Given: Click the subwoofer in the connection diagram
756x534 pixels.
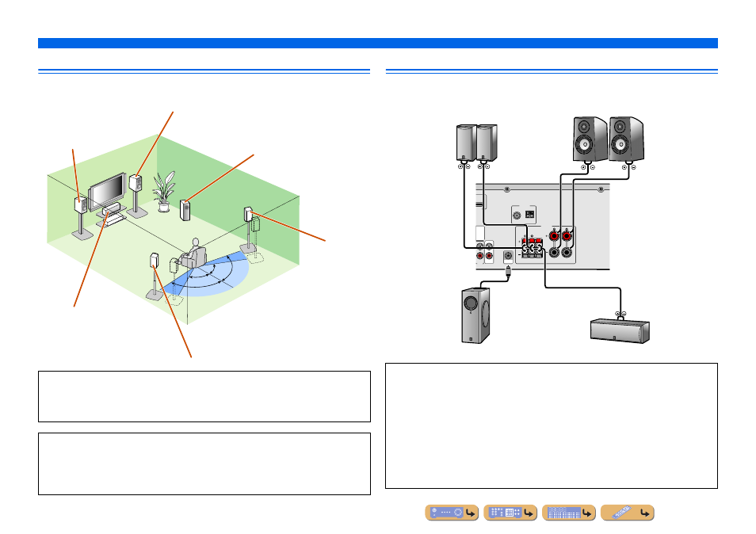Looking at the screenshot, I should pyautogui.click(x=476, y=315).
